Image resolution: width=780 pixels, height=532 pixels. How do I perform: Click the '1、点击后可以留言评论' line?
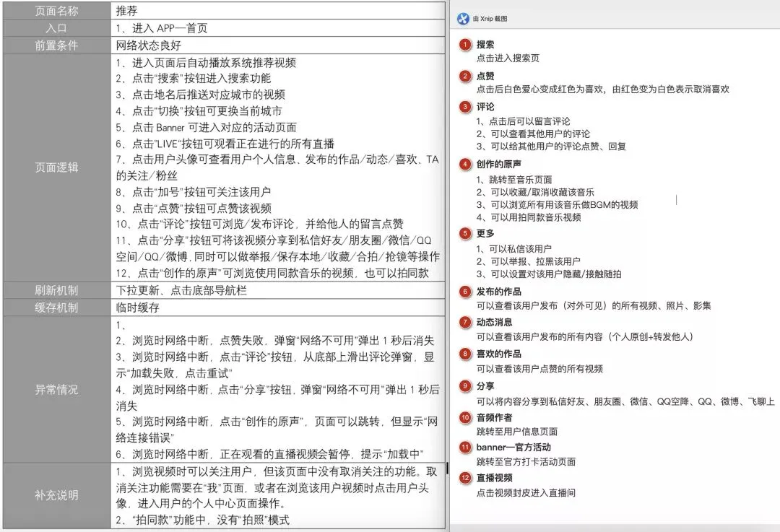click(x=524, y=121)
